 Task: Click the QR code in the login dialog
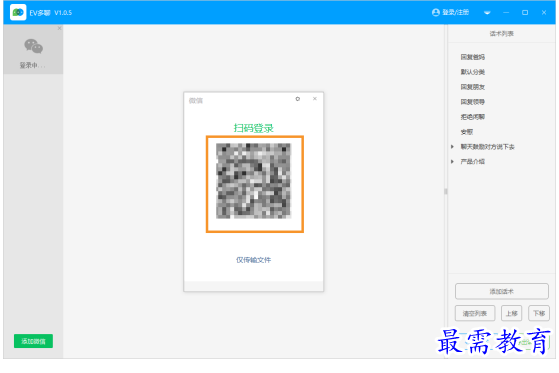click(253, 181)
